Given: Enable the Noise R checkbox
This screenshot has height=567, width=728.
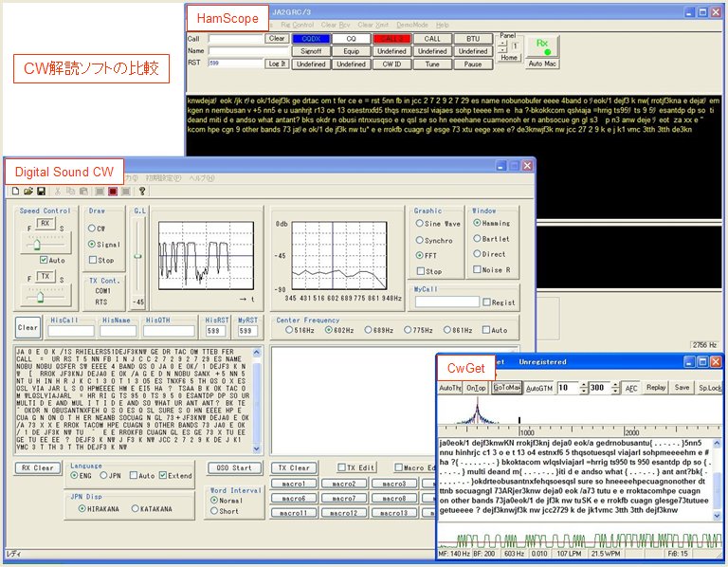Looking at the screenshot, I should [477, 269].
